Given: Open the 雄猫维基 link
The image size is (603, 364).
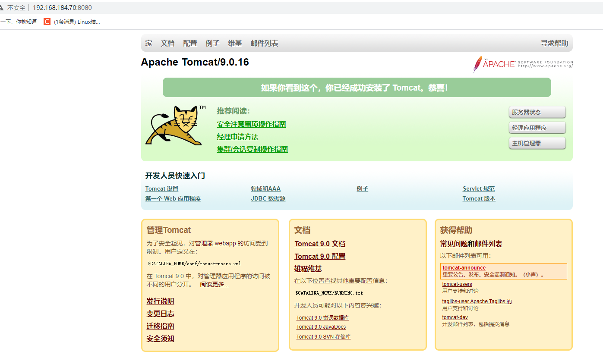Looking at the screenshot, I should [x=308, y=269].
